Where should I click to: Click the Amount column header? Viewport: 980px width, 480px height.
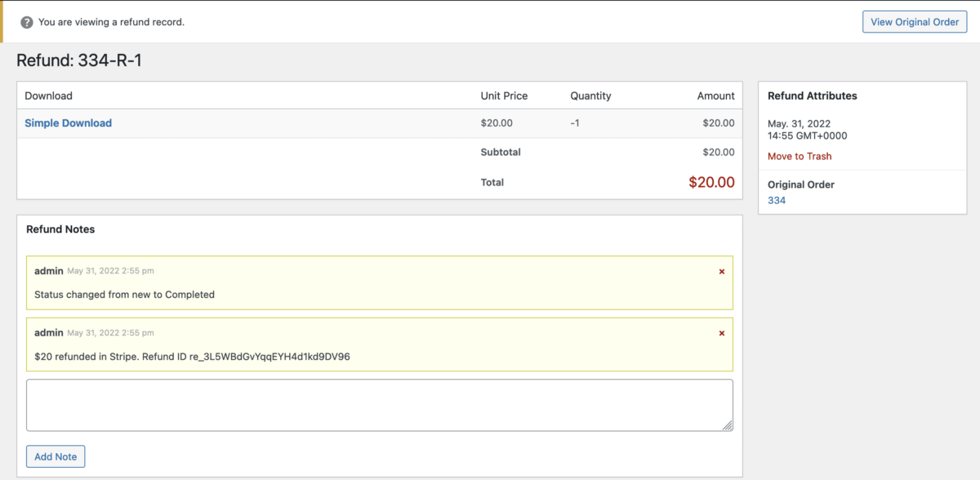715,96
